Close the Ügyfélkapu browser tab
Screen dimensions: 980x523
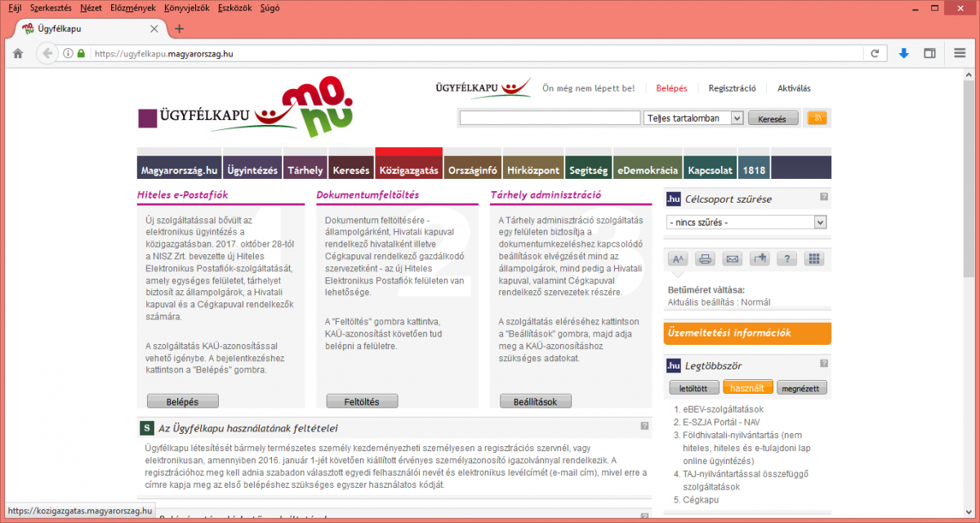154,29
